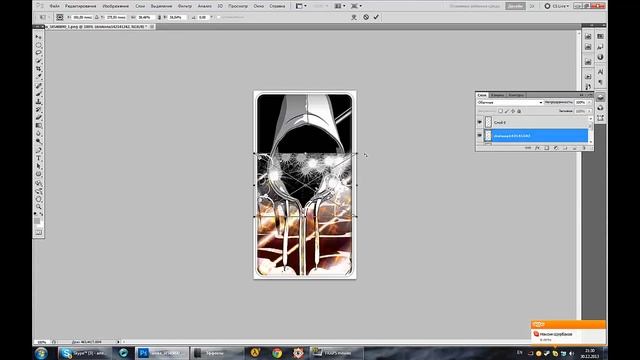640x360 pixels.
Task: Select the Crop tool
Action: (x=38, y=69)
